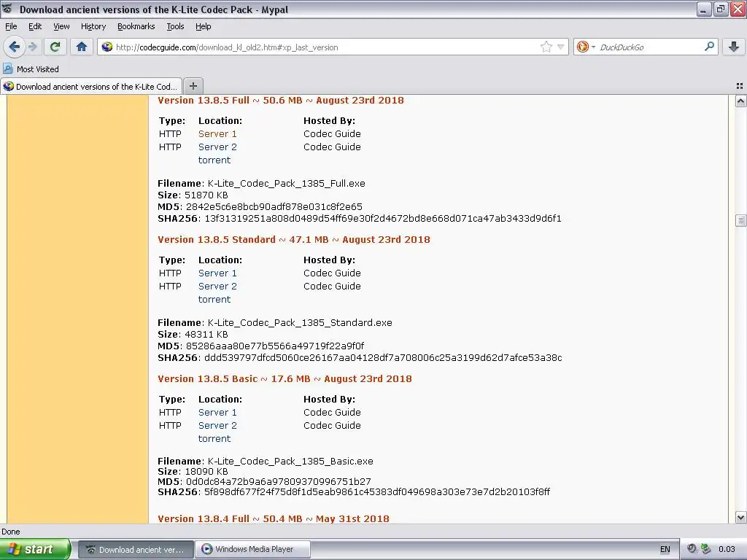Download 13.8.5 Basic from Server 2
Viewport: 747px width, 560px height.
click(217, 426)
